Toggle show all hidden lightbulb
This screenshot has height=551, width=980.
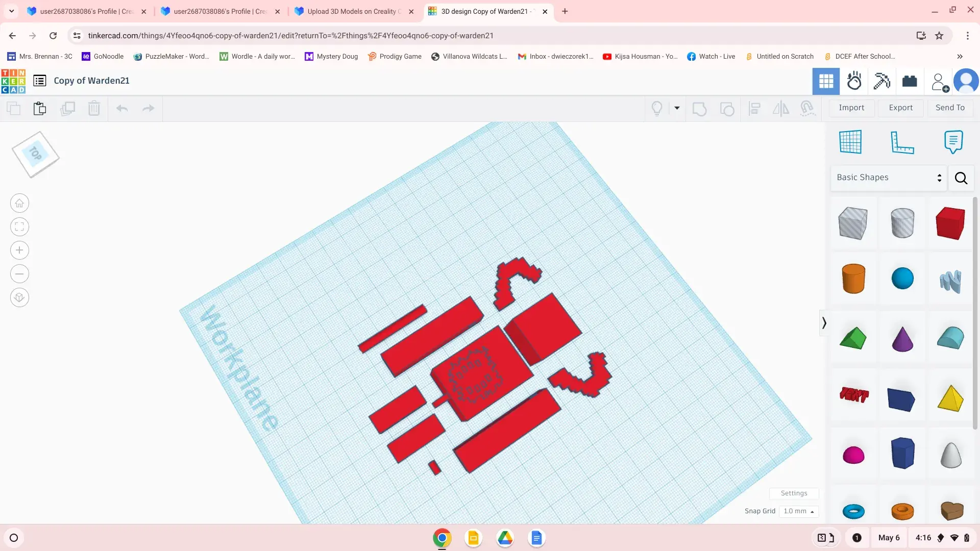657,108
